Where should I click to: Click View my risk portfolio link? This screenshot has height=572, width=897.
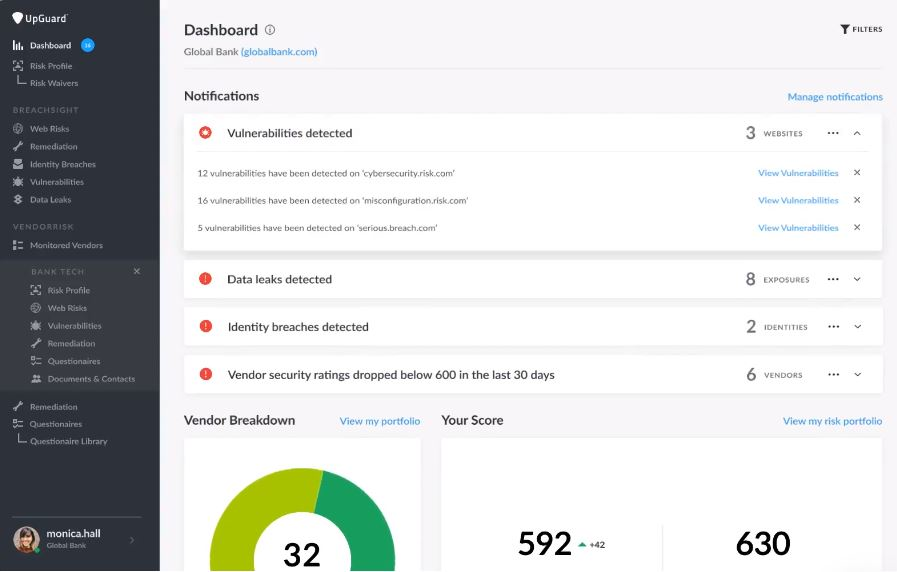coord(832,421)
